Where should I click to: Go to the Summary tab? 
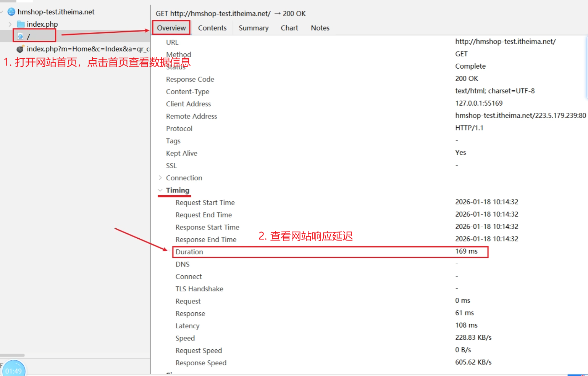(x=254, y=28)
